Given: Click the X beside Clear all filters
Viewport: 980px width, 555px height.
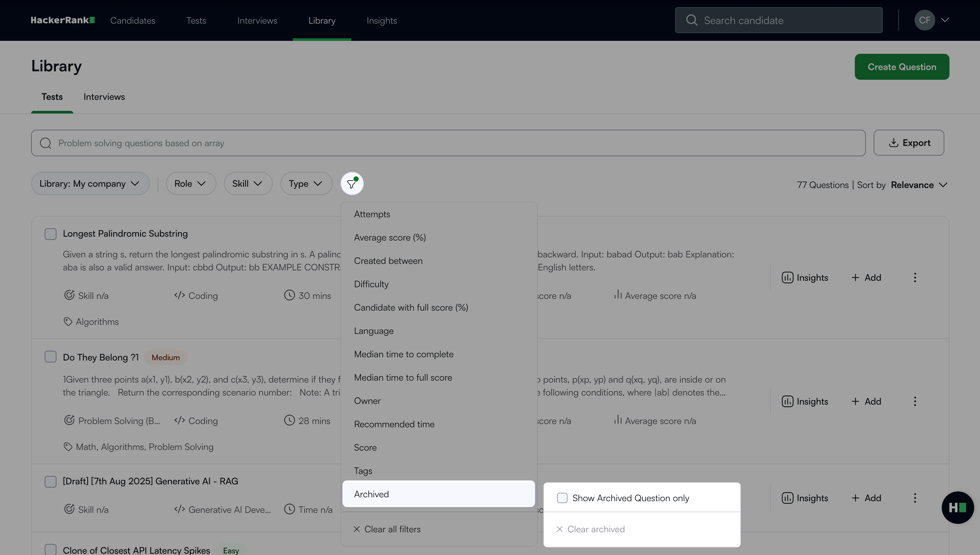Looking at the screenshot, I should point(356,529).
